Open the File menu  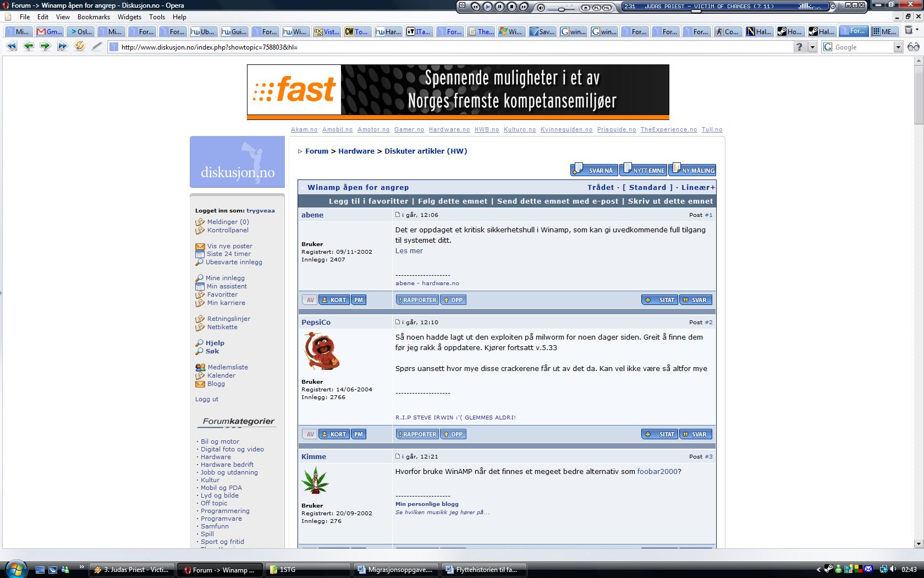click(x=25, y=17)
